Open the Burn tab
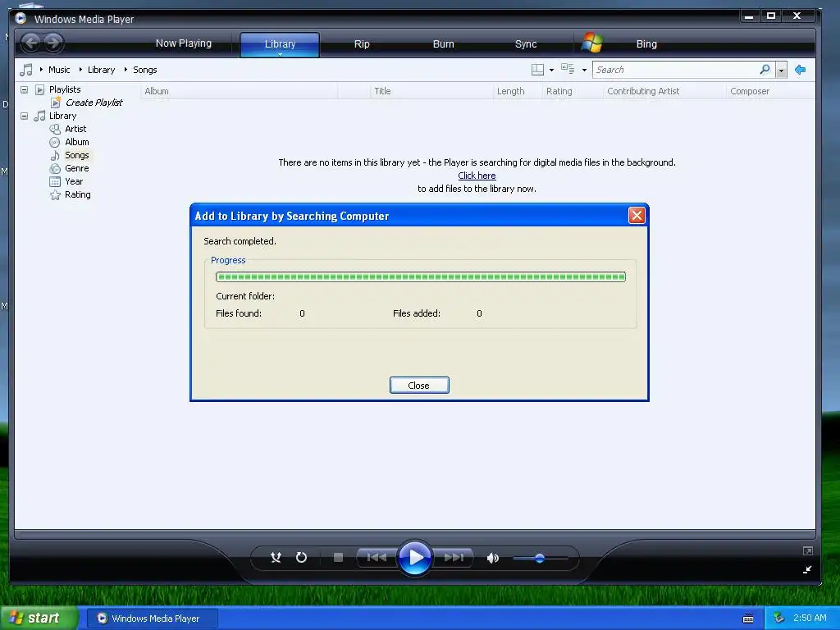This screenshot has width=840, height=630. click(443, 44)
